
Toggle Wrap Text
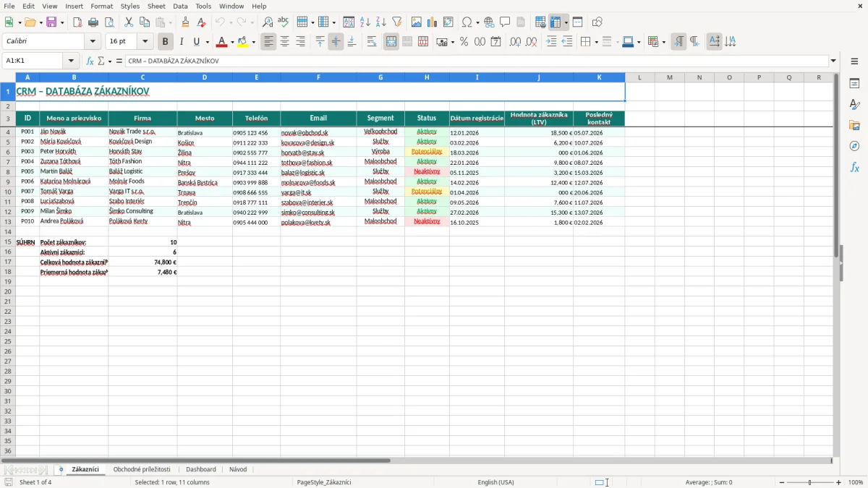372,42
